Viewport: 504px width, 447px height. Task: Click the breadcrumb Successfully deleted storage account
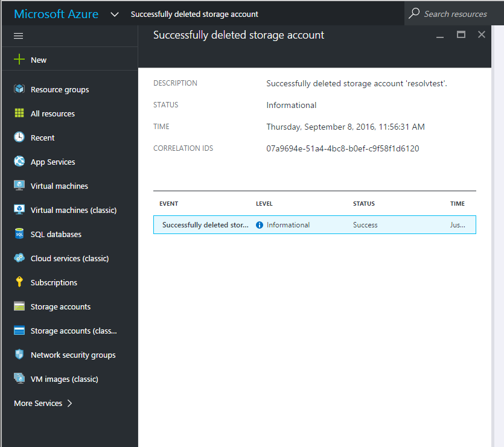coord(194,14)
